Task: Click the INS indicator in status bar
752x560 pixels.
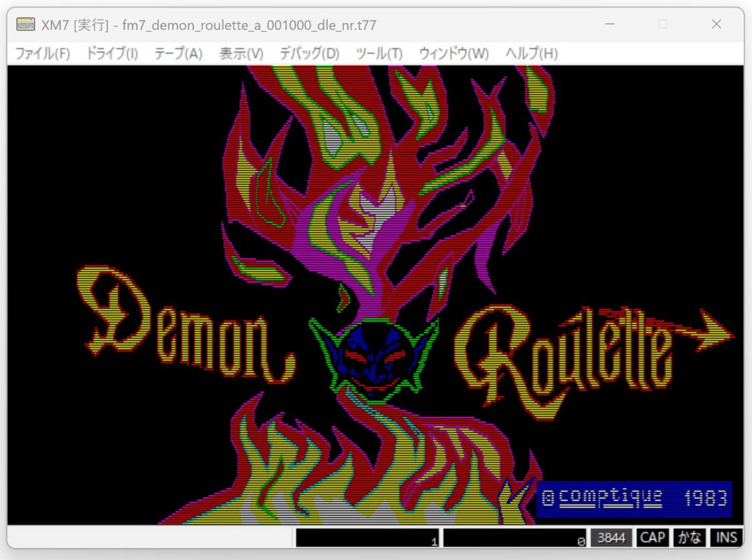Action: pos(726,538)
